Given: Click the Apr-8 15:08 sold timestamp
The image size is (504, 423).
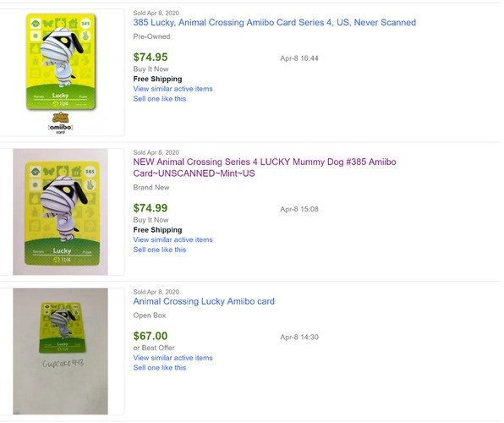Looking at the screenshot, I should tap(299, 209).
